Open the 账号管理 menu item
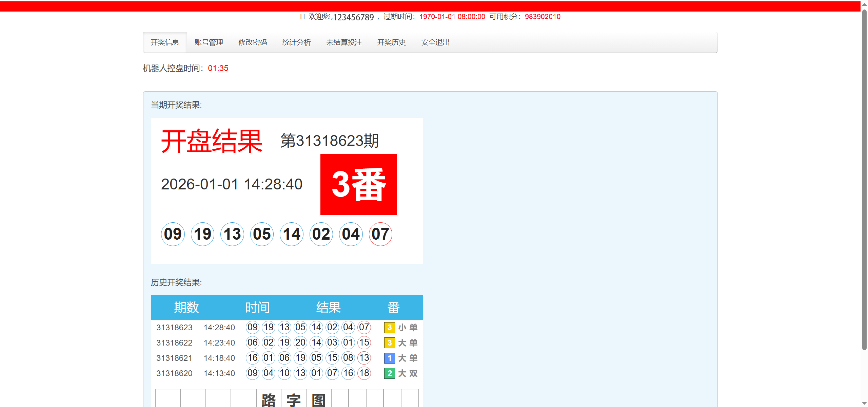868x407 pixels. (209, 42)
